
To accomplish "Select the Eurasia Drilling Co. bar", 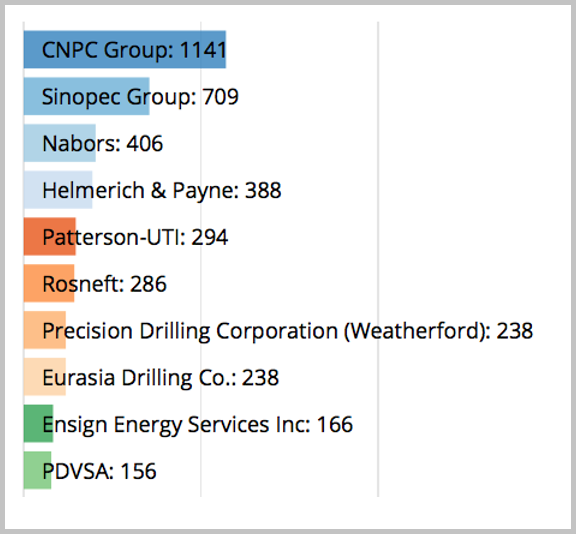I will (44, 377).
